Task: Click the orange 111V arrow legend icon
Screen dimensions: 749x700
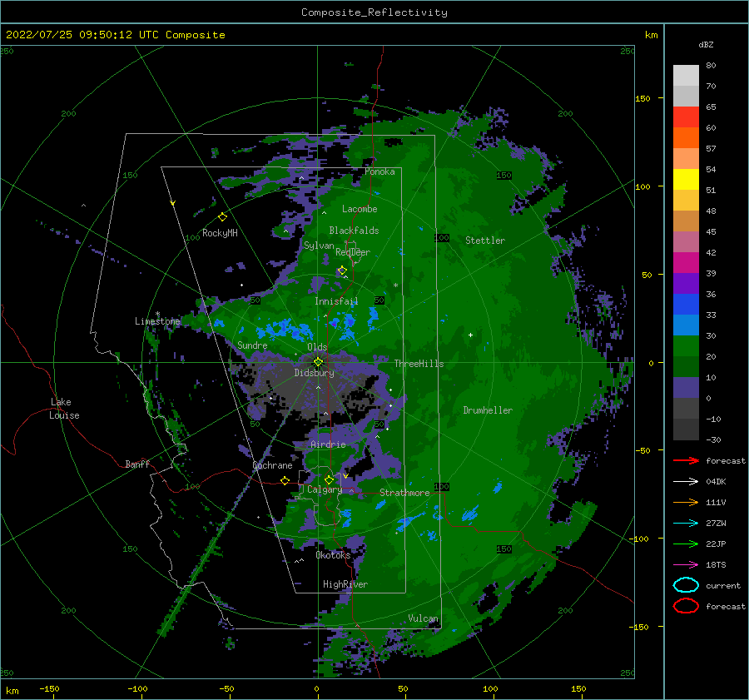Action: [686, 502]
